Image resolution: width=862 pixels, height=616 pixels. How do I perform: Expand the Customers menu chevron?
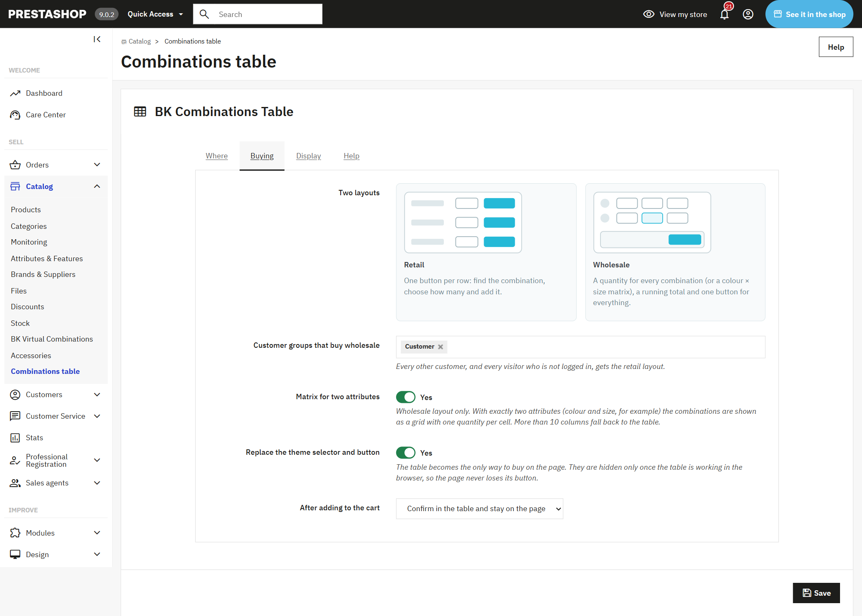[97, 395]
